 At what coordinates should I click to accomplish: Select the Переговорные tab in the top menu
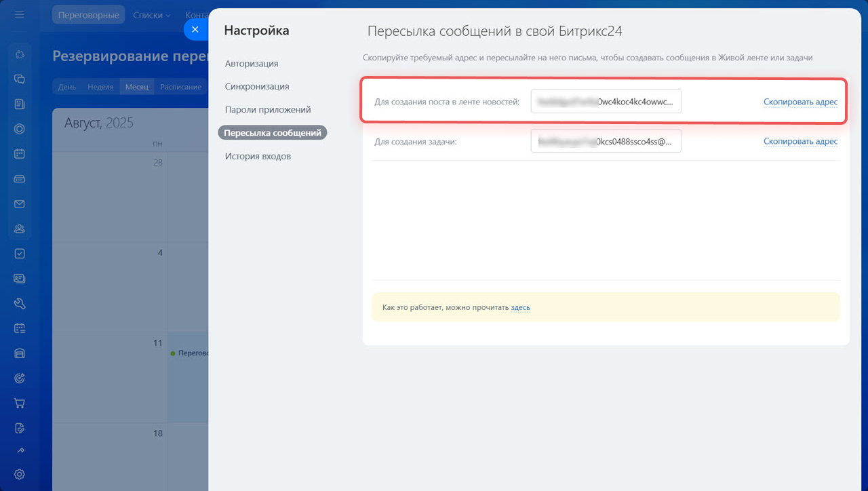point(88,15)
